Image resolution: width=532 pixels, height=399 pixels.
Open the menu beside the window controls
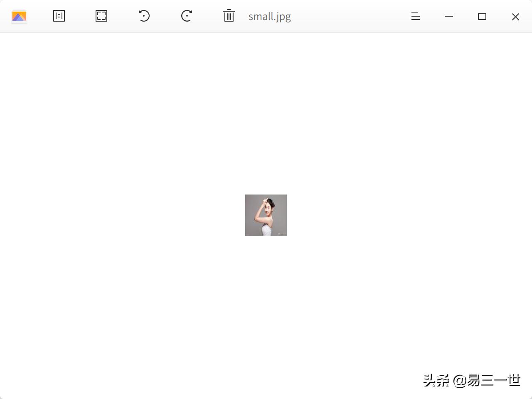click(x=415, y=16)
